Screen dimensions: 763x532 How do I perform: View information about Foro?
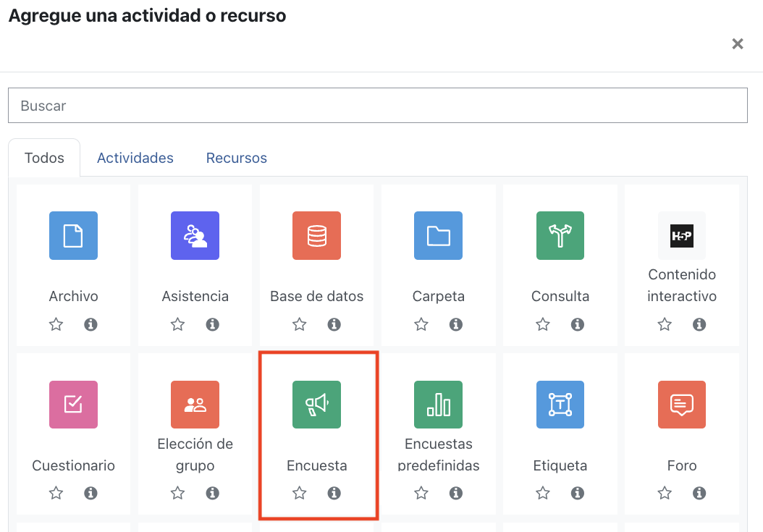click(699, 493)
